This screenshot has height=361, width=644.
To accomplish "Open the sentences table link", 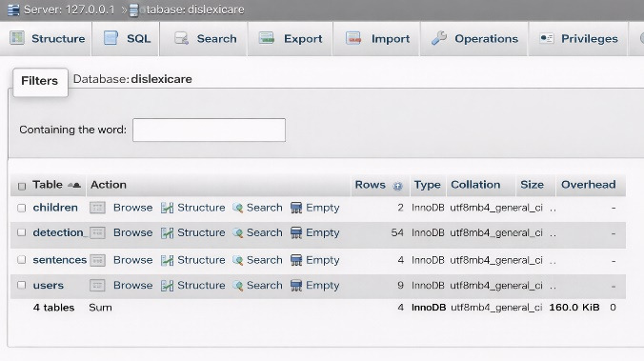I will point(60,260).
